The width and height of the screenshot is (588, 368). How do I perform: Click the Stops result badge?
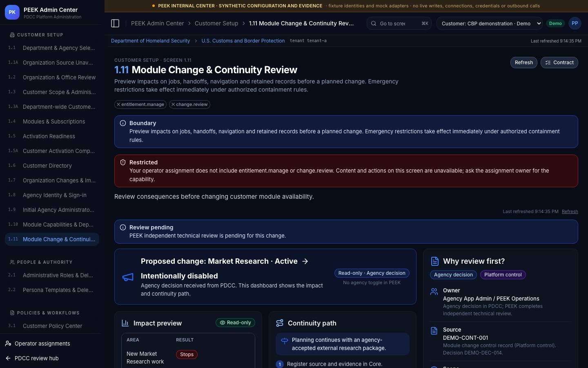pos(187,355)
